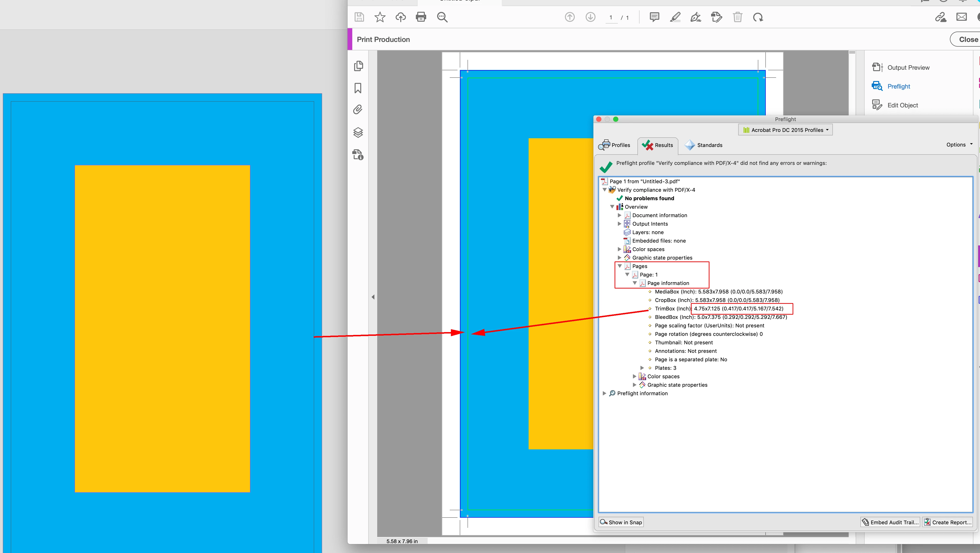
Task: Click the star bookmark icon
Action: [x=380, y=17]
